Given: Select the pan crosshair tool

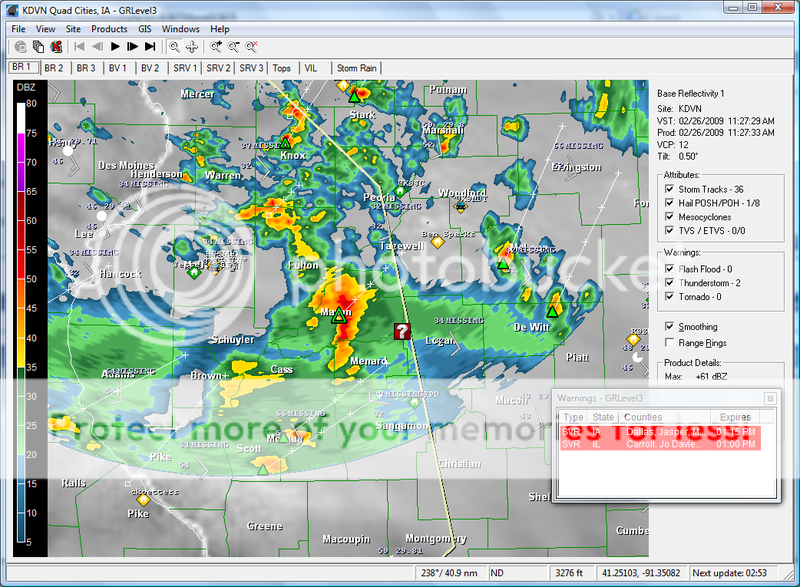Looking at the screenshot, I should point(192,47).
